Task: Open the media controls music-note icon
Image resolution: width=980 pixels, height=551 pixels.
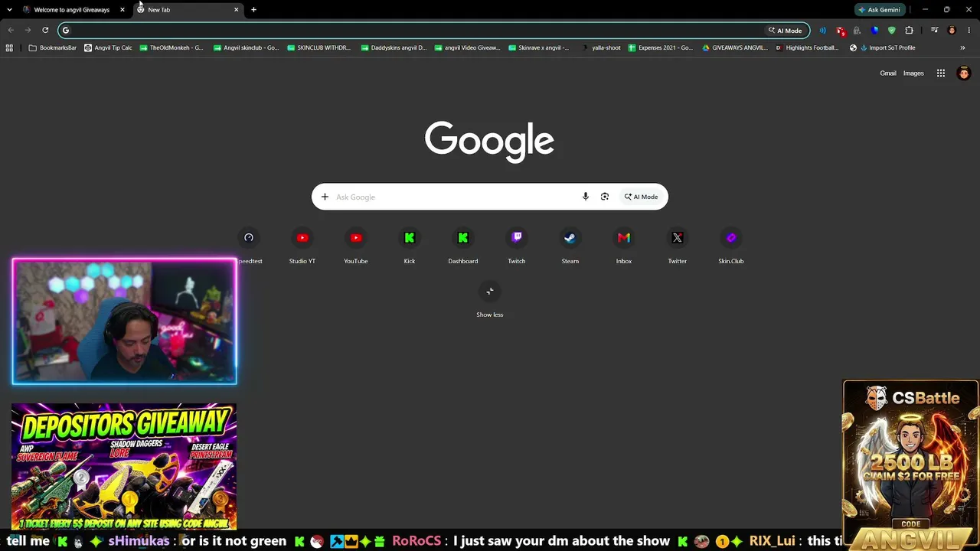Action: pos(935,31)
